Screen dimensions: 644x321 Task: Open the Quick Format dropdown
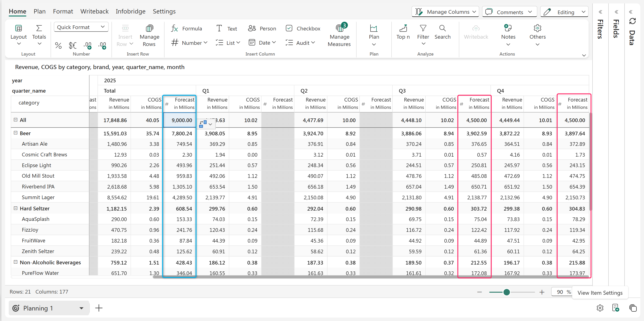click(81, 27)
